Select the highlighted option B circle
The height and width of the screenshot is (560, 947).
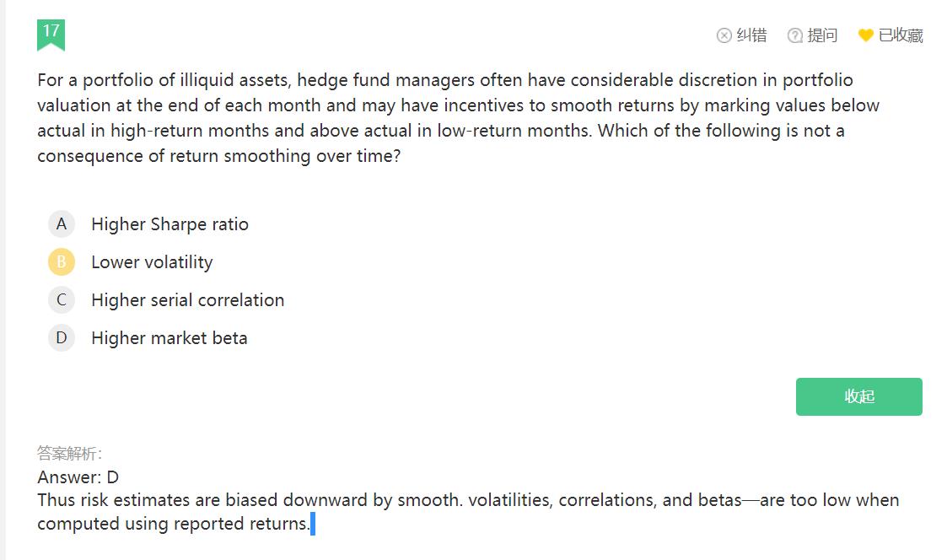click(62, 262)
